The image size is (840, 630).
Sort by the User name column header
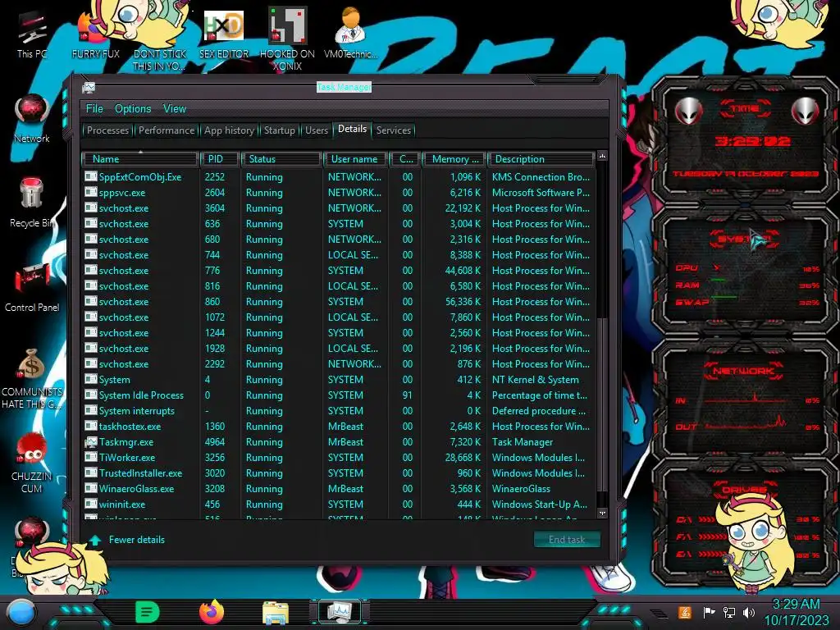355,159
